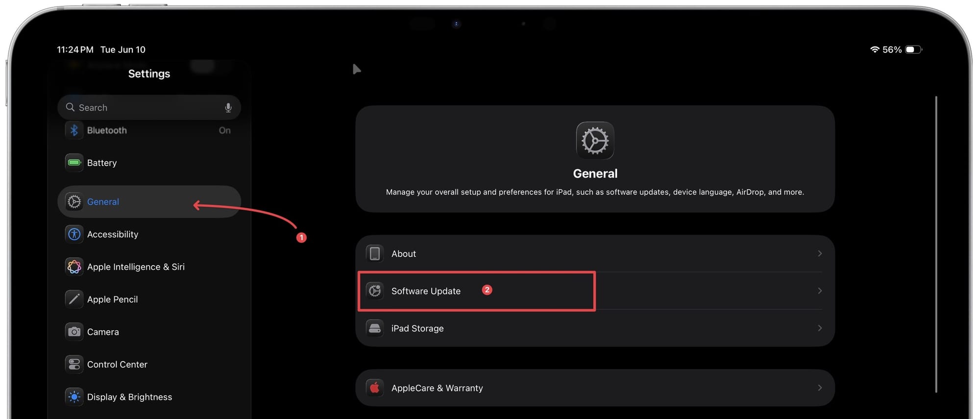Tap the large General gear icon in the header
The width and height of the screenshot is (980, 419).
tap(595, 141)
